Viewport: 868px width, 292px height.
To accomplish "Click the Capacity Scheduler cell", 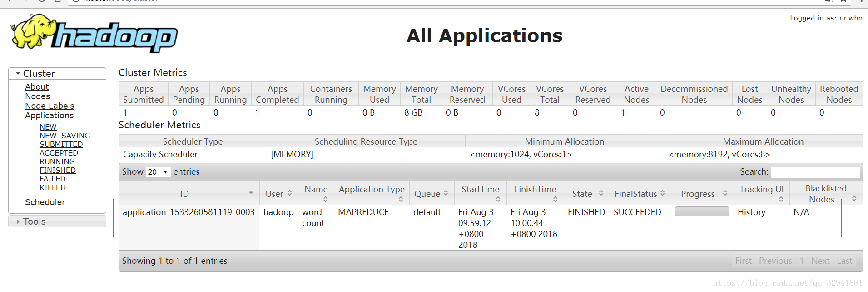I will pos(160,154).
